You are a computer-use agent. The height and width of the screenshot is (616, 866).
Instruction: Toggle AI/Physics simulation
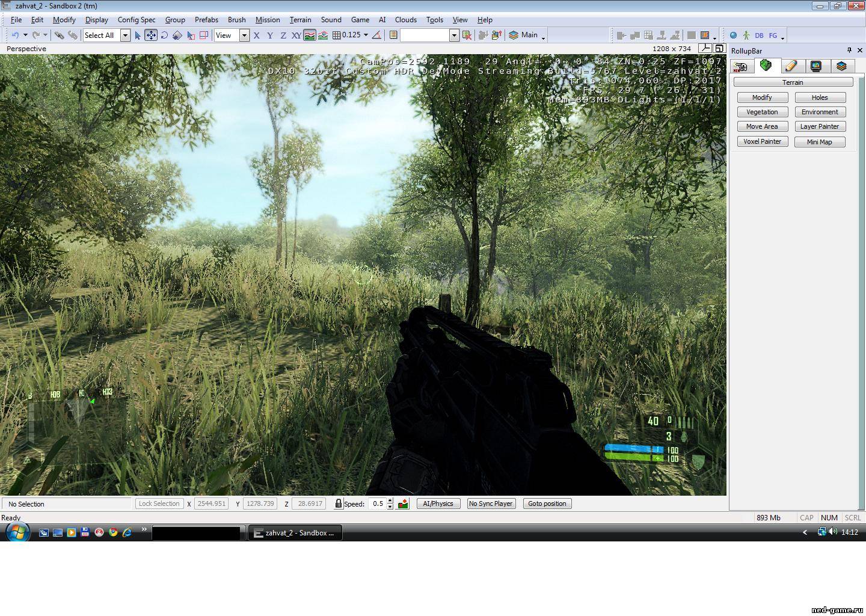click(438, 504)
